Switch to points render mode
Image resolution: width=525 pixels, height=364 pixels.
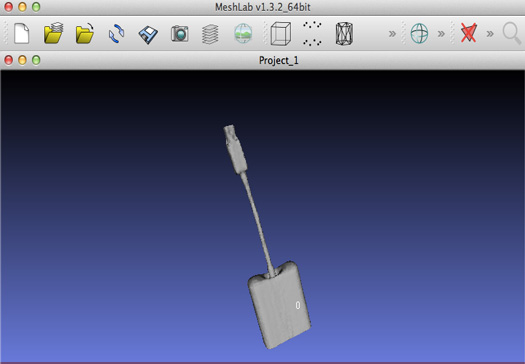click(312, 33)
